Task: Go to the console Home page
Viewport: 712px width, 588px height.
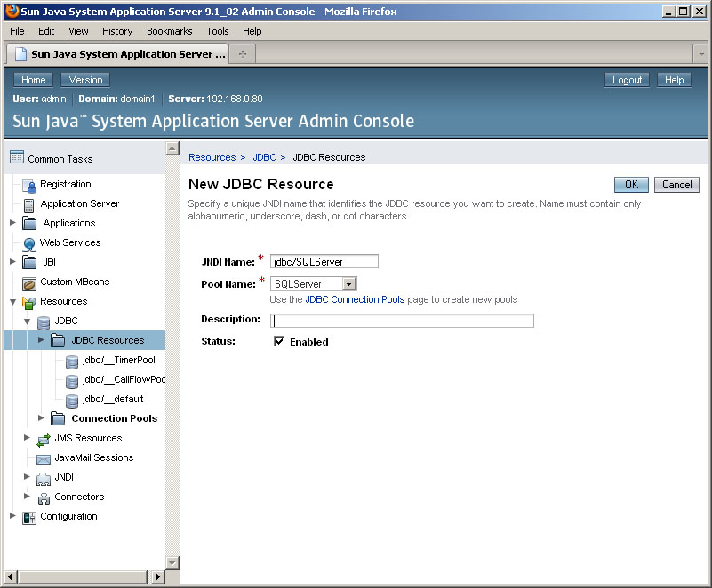Action: point(33,80)
